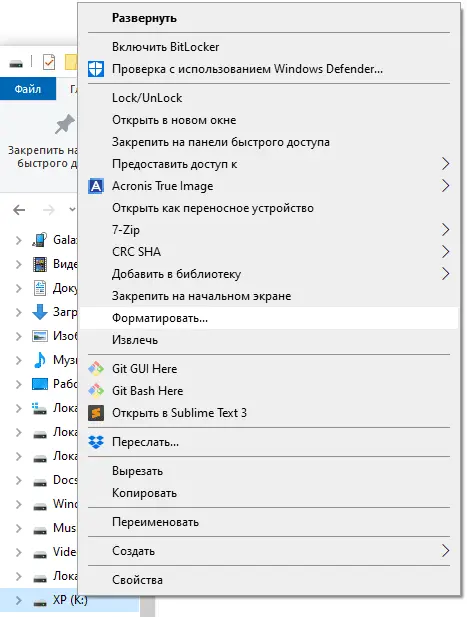Select Форматировать... from the context menu
The height and width of the screenshot is (617, 467).
coord(269,318)
